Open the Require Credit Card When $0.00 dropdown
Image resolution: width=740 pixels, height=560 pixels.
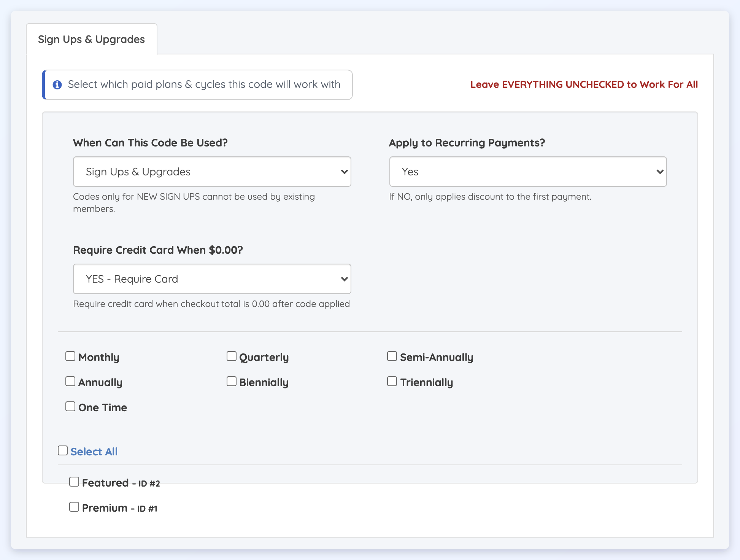click(x=212, y=279)
